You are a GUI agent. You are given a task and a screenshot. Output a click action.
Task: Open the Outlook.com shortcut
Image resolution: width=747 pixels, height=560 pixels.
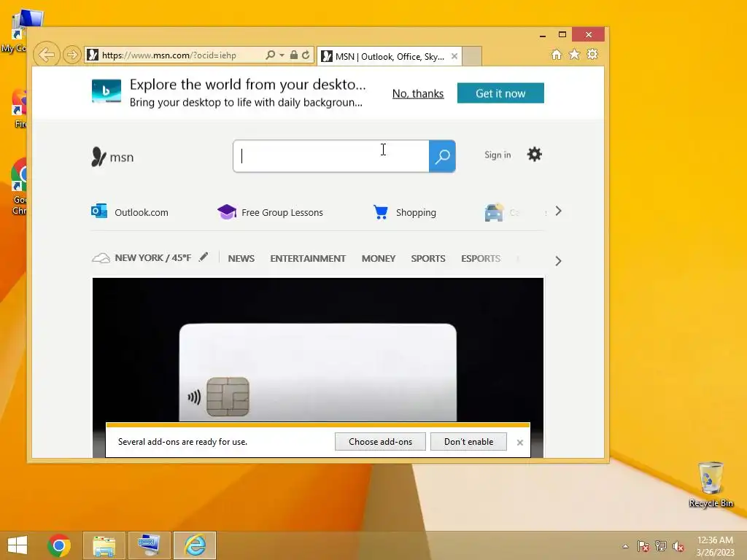click(130, 212)
